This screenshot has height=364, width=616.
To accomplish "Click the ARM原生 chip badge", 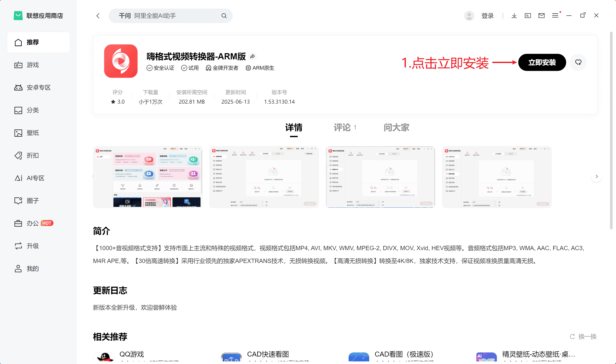I will (260, 68).
